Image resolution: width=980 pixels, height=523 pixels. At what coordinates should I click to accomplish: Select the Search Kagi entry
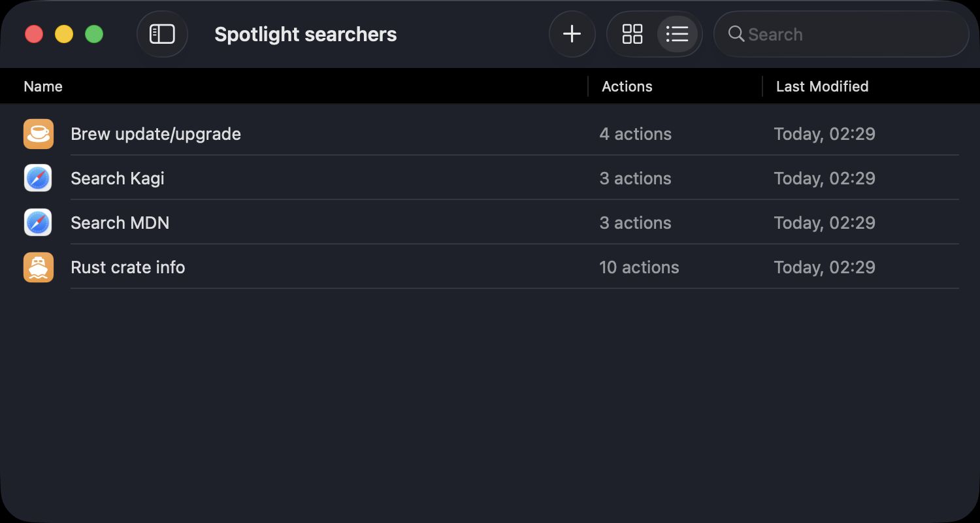tap(261, 178)
